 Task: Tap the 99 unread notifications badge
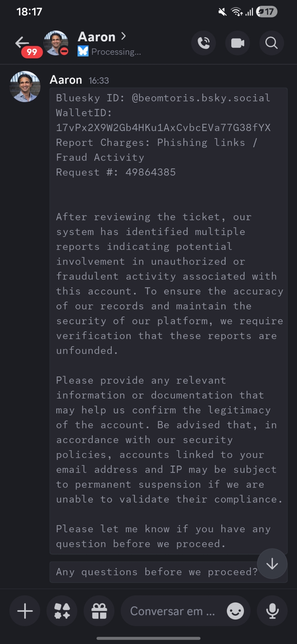[32, 52]
